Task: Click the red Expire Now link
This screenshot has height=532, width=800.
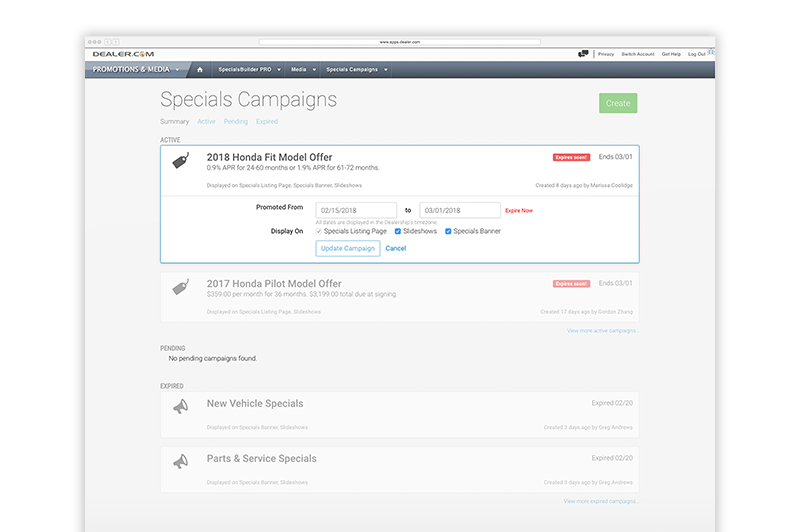Action: click(519, 211)
